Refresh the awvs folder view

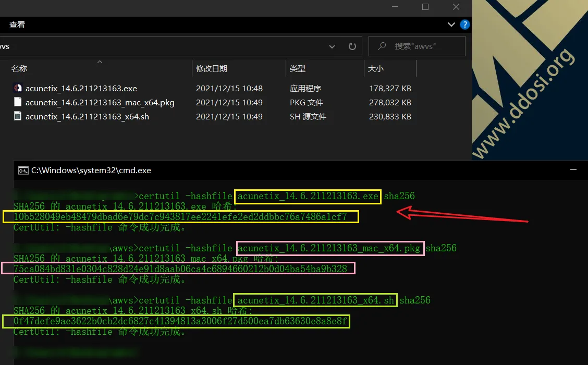(352, 46)
